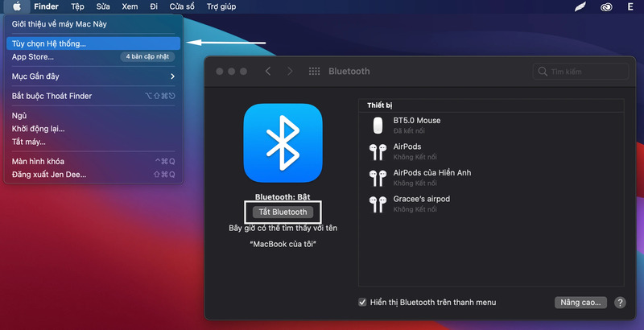Select AirPods của Hiển Anh device name
644x330 pixels.
432,173
